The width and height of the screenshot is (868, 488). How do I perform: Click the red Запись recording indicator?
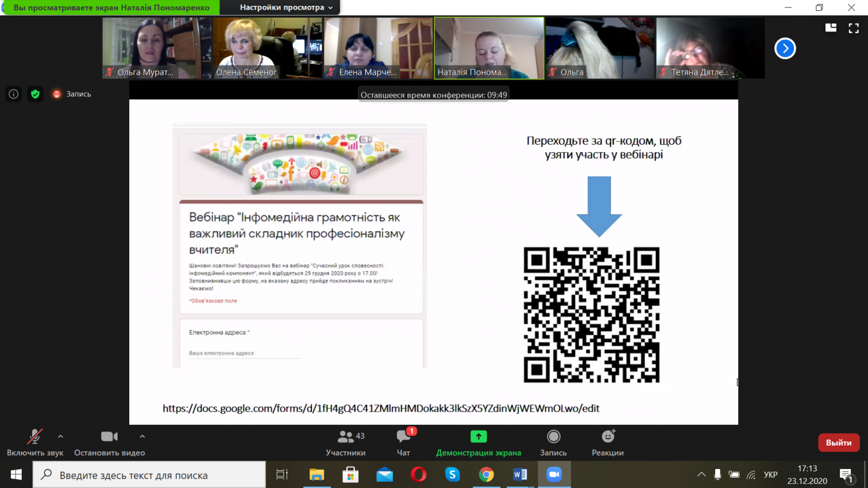tap(72, 94)
